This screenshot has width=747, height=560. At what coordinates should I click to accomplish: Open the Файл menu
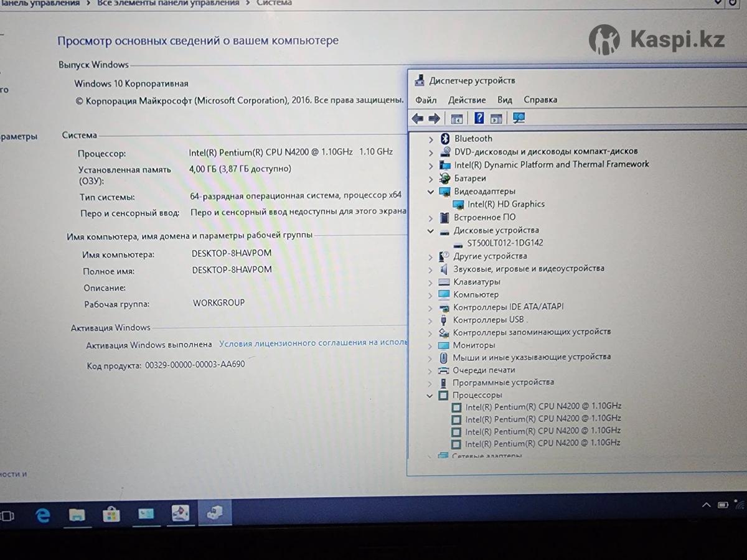[x=426, y=100]
